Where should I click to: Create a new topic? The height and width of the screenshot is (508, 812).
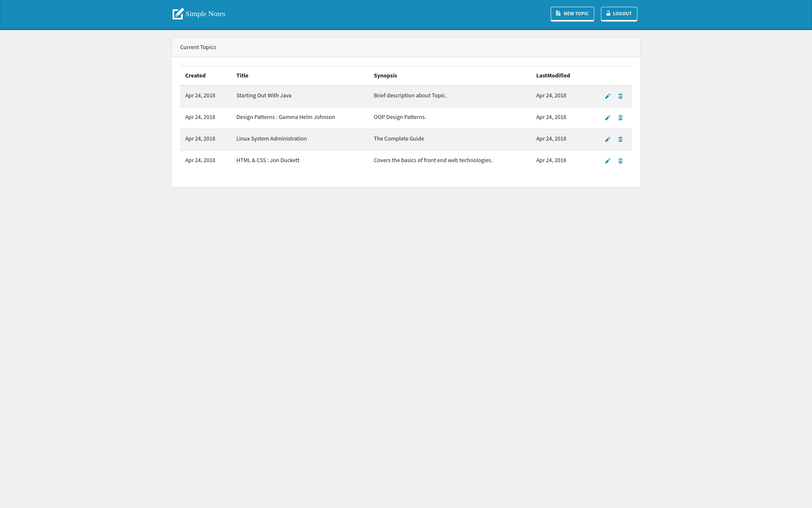coord(572,14)
